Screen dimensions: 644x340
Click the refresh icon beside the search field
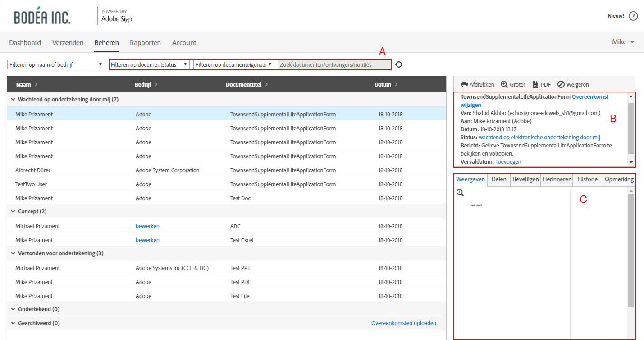coord(398,64)
